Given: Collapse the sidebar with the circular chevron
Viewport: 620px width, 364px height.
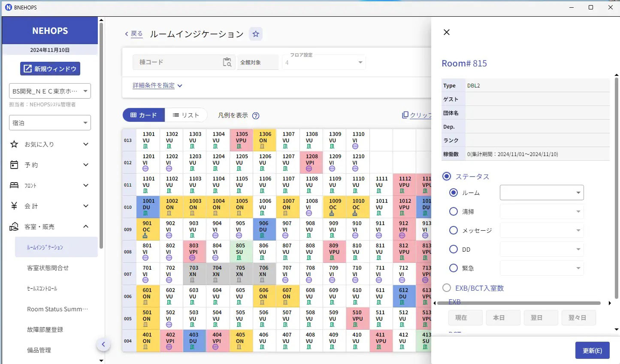Looking at the screenshot, I should (x=103, y=344).
